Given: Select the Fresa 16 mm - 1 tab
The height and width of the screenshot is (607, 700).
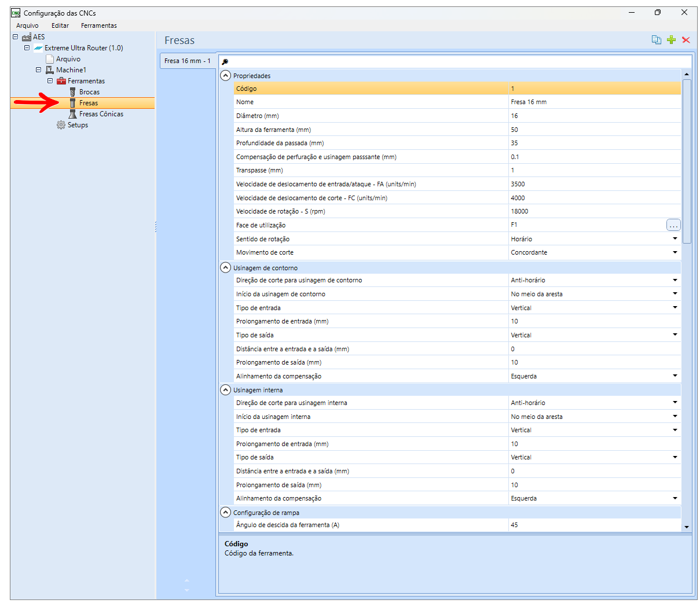Looking at the screenshot, I should pyautogui.click(x=188, y=61).
